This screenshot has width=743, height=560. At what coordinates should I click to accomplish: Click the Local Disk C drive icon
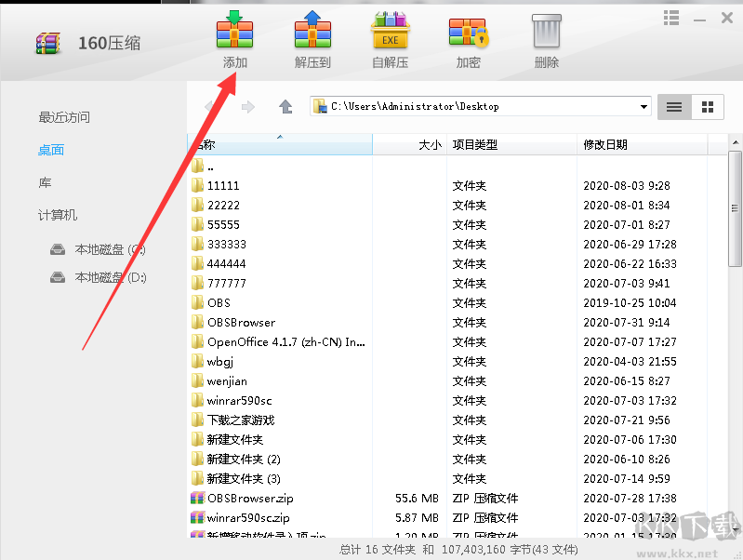tap(58, 249)
